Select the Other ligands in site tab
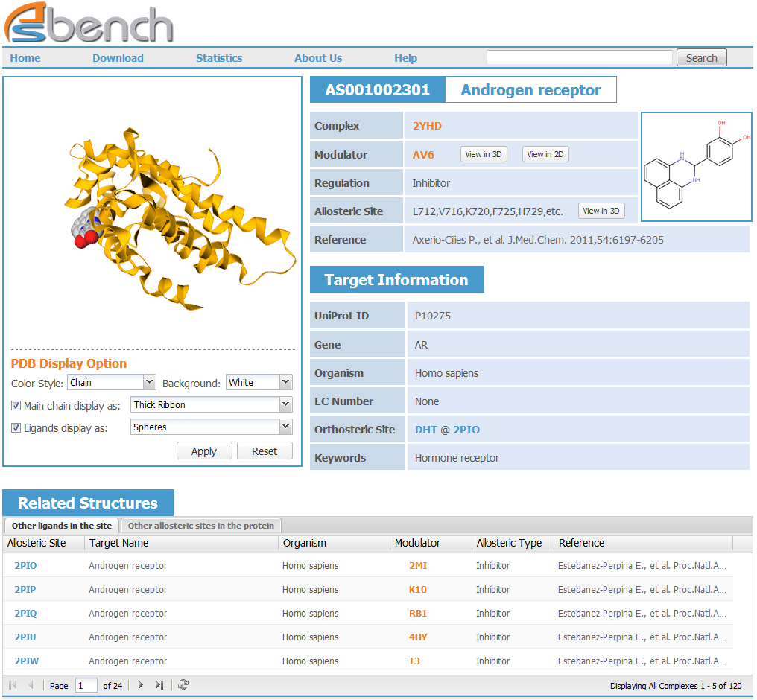This screenshot has width=757, height=700. click(x=61, y=526)
